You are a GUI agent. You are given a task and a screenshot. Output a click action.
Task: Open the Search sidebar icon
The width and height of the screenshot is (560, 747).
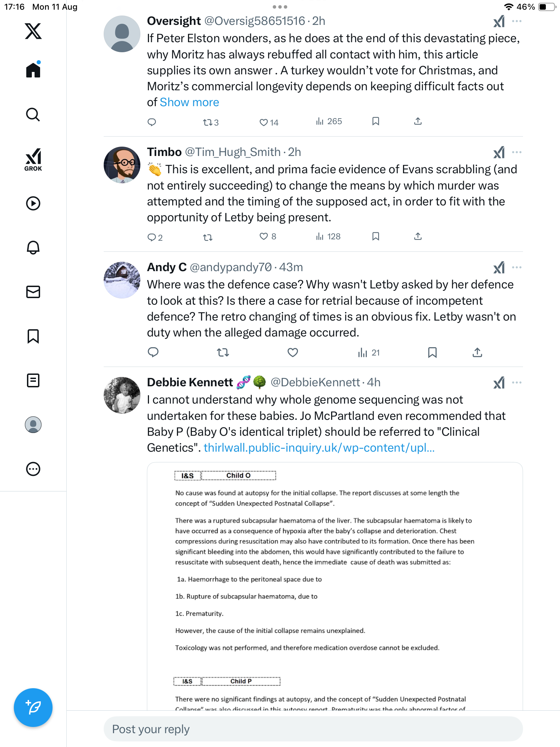click(33, 114)
